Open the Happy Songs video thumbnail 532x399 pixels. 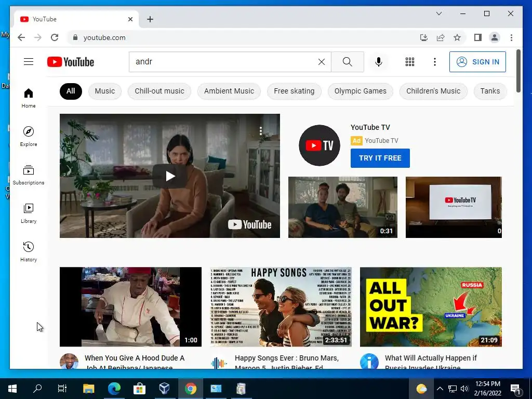[x=281, y=307]
